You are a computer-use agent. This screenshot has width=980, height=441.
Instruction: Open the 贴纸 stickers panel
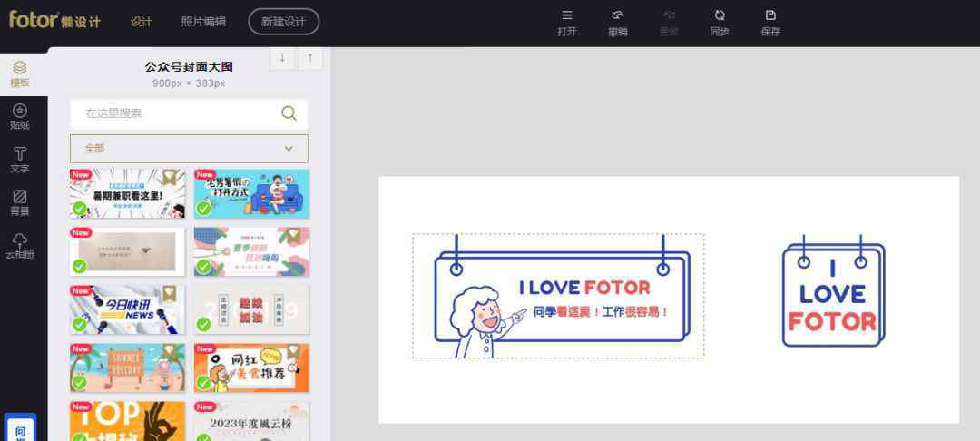pyautogui.click(x=19, y=117)
